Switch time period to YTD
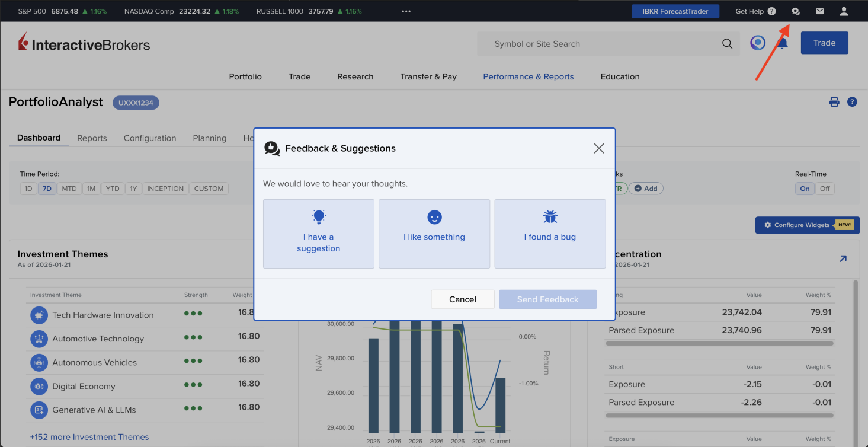Viewport: 868px width, 447px height. tap(112, 188)
